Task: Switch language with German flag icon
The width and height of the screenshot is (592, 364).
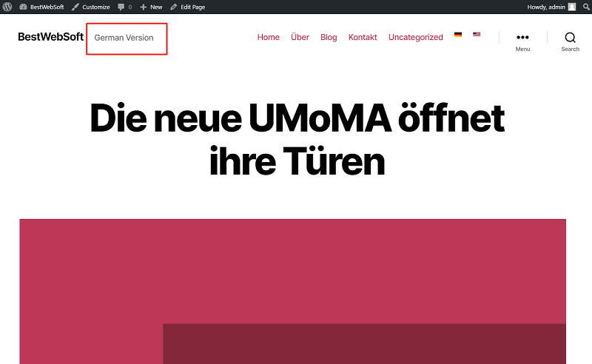Action: [458, 34]
